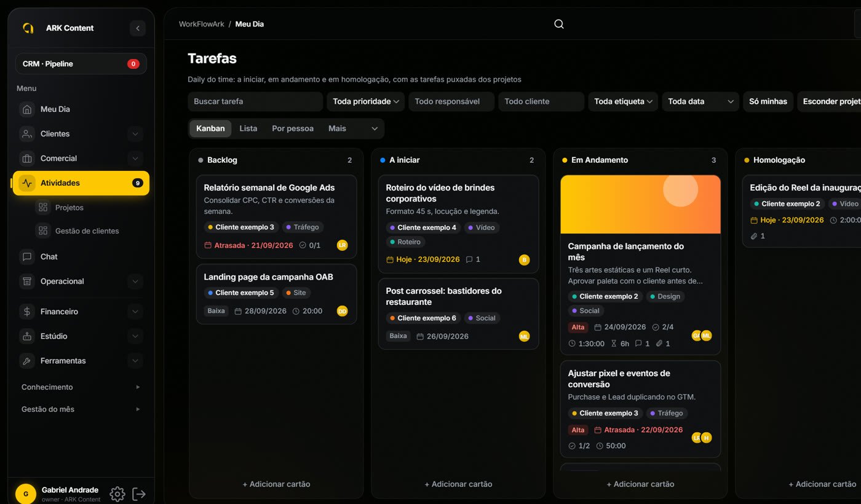
Task: Toggle the Só minhas filter
Action: coord(768,101)
